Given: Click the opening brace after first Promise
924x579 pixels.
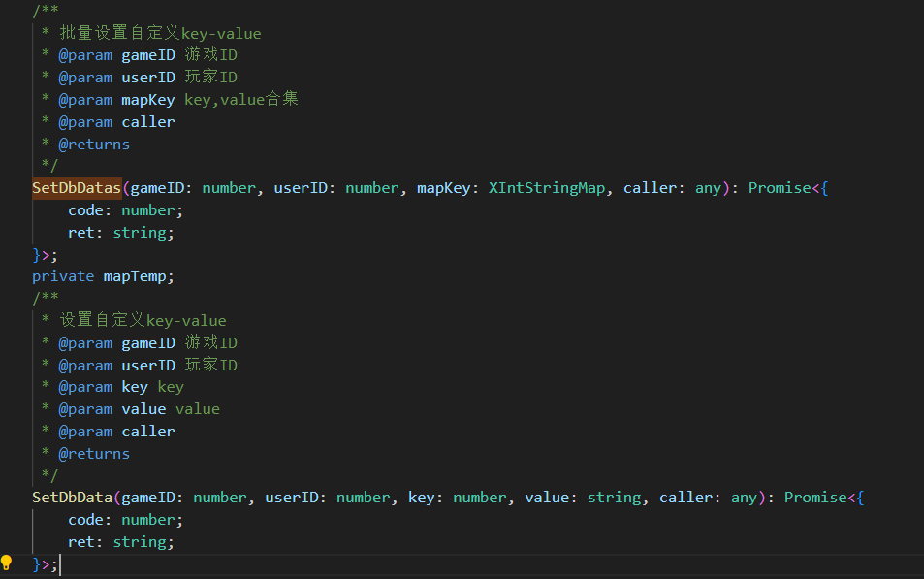Looking at the screenshot, I should (824, 189).
